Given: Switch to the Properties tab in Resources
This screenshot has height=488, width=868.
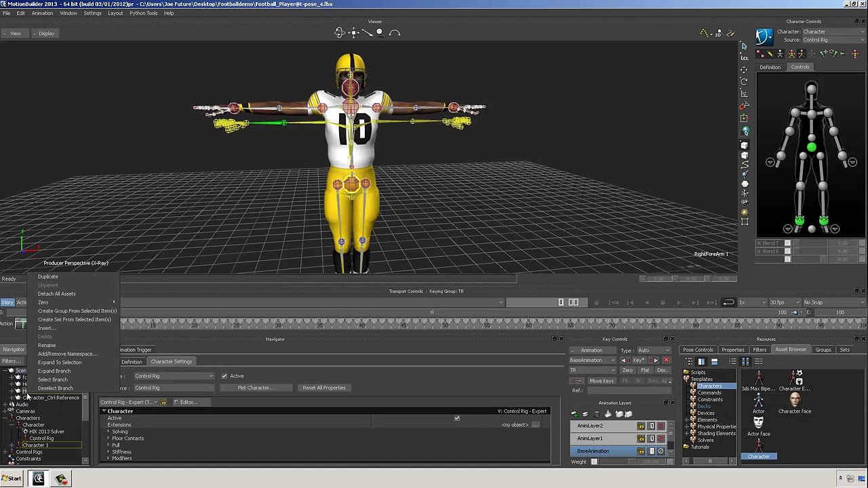Looking at the screenshot, I should tap(732, 350).
